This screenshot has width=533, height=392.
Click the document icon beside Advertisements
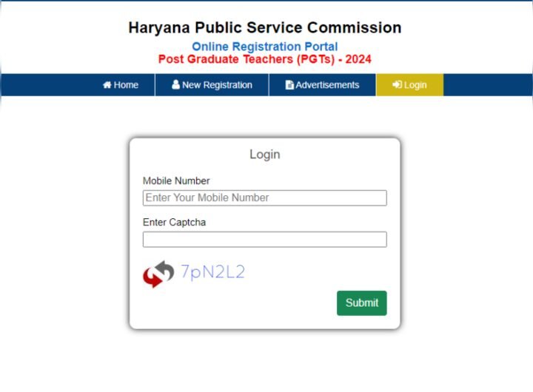[289, 84]
